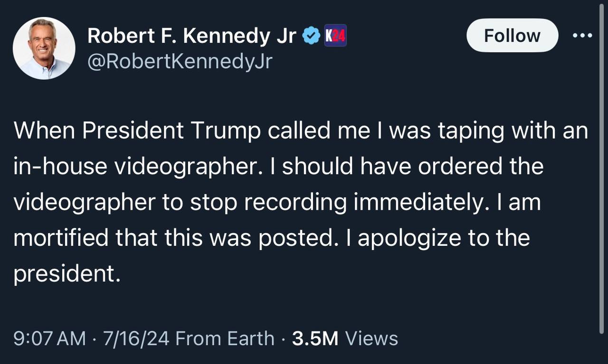Click the word 'videographer' in first sentence
Screen dimensions: 608x364
coord(185,167)
